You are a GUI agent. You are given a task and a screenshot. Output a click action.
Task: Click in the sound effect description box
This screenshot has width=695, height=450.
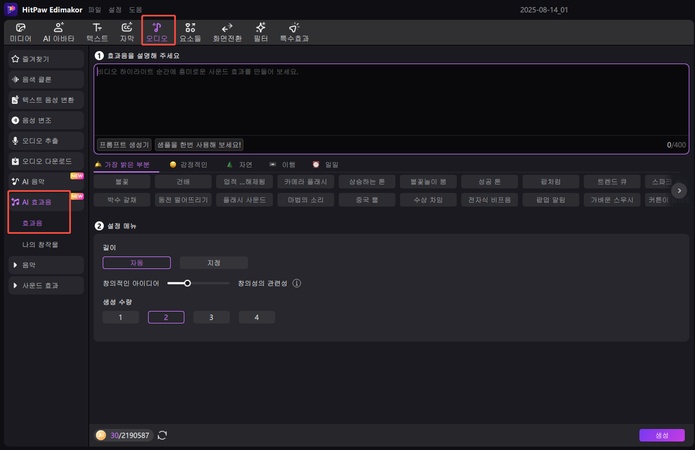click(x=391, y=100)
